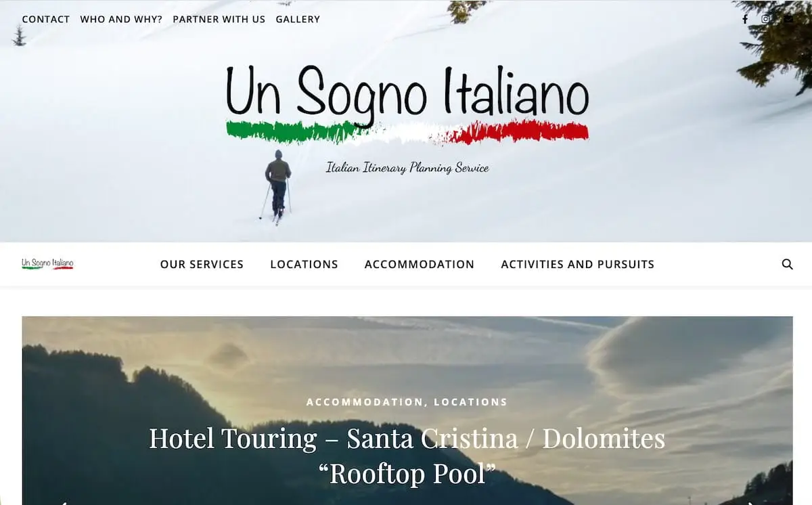The image size is (812, 505).
Task: Select the Locations category above slide title
Action: point(471,402)
